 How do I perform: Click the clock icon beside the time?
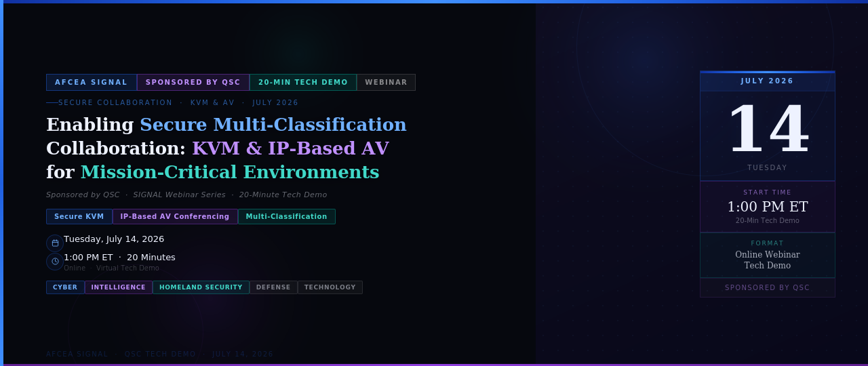[55, 262]
